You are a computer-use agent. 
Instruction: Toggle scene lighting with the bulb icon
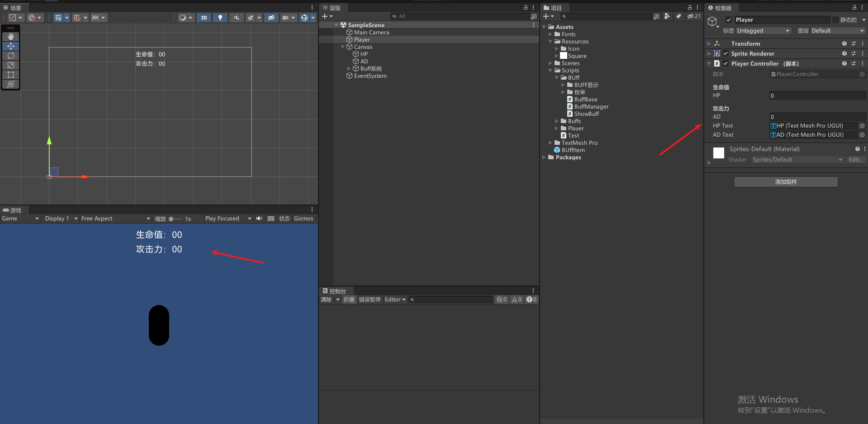(220, 18)
